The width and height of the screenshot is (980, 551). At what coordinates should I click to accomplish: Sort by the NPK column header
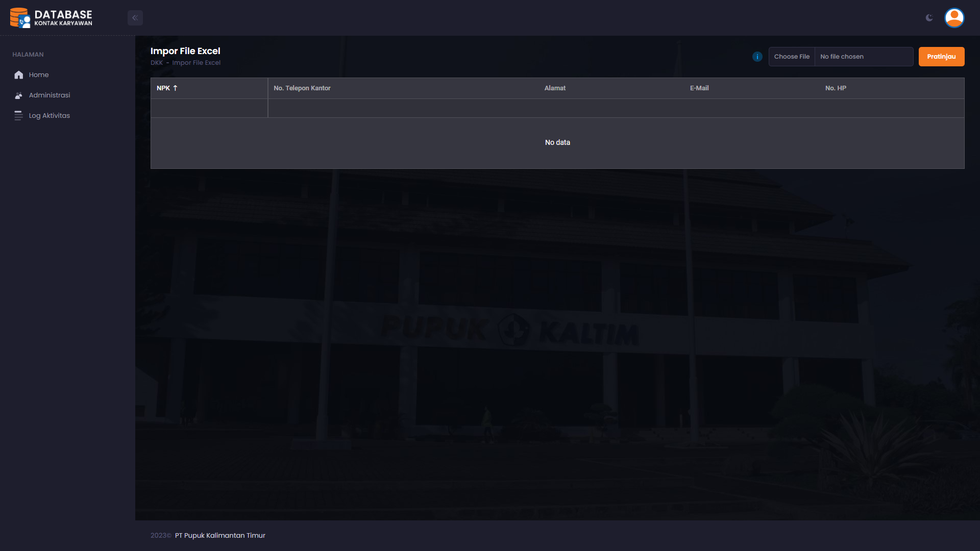tap(209, 88)
